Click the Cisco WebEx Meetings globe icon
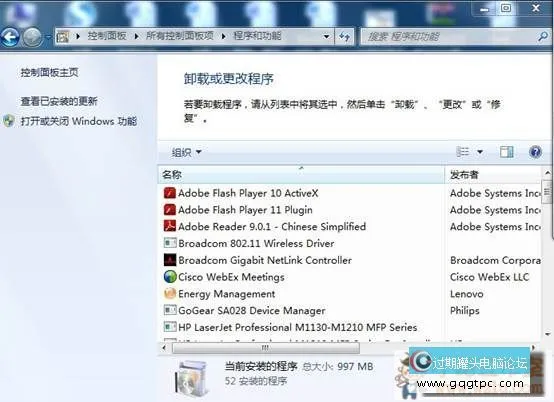The image size is (554, 402). click(x=170, y=277)
